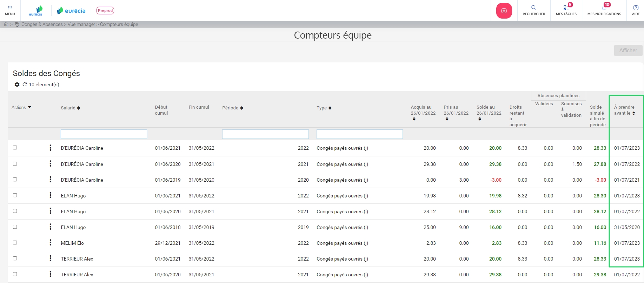Check TERRIEUR Alex 2022 row checkbox
644x283 pixels.
(15, 258)
